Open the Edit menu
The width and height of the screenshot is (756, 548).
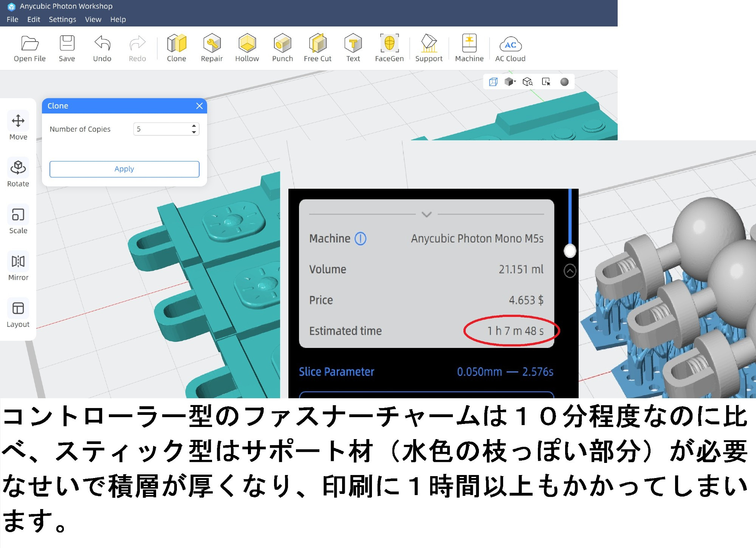tap(34, 19)
